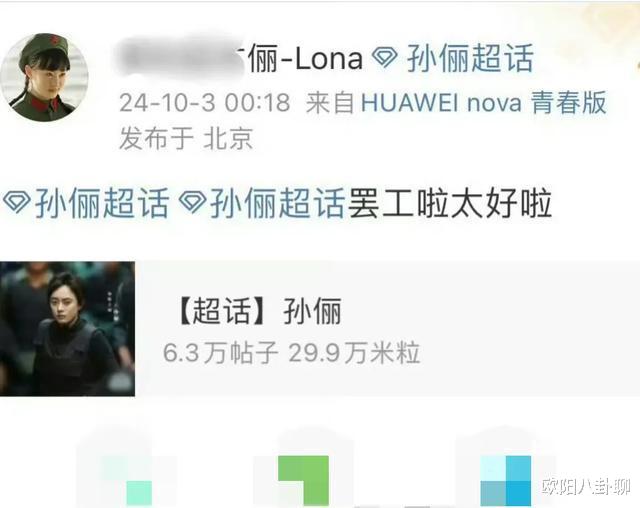The height and width of the screenshot is (508, 640).
Task: Click the 欧阳八卦聊 watermark text
Action: pyautogui.click(x=586, y=486)
